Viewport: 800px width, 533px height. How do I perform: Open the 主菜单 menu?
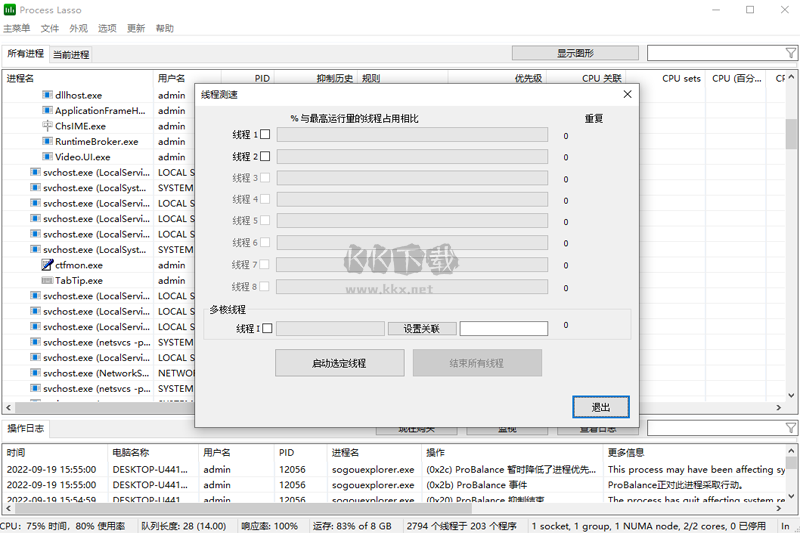tap(16, 28)
